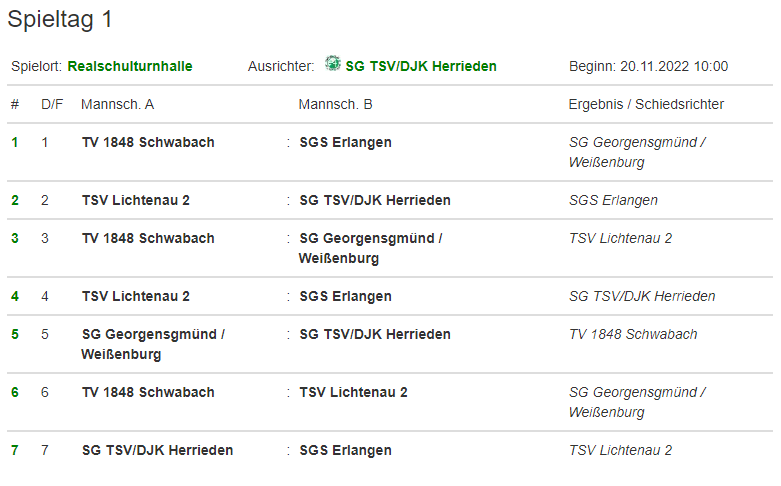The image size is (781, 486).
Task: Select TSV Lichtenau 2 as team B in match 6
Action: 353,392
